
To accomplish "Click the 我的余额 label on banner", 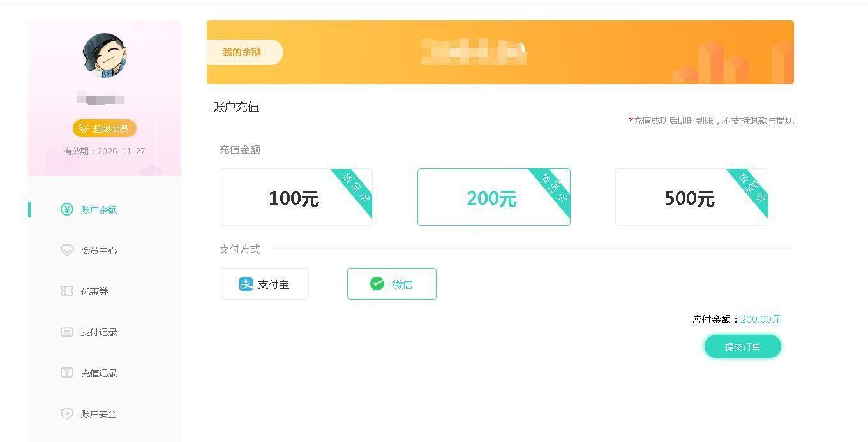I will coord(242,52).
